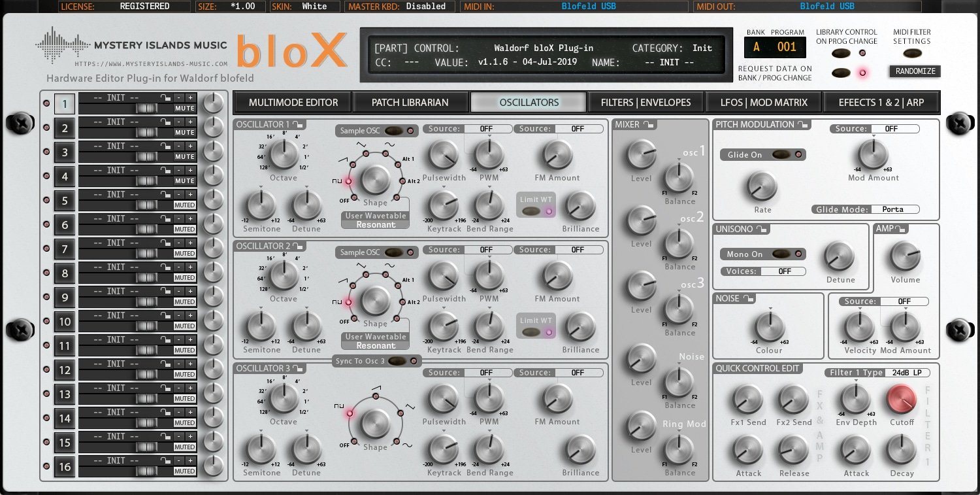The width and height of the screenshot is (980, 495).
Task: Toggle the Sample OSC switch on Oscillator 1
Action: pos(393,131)
